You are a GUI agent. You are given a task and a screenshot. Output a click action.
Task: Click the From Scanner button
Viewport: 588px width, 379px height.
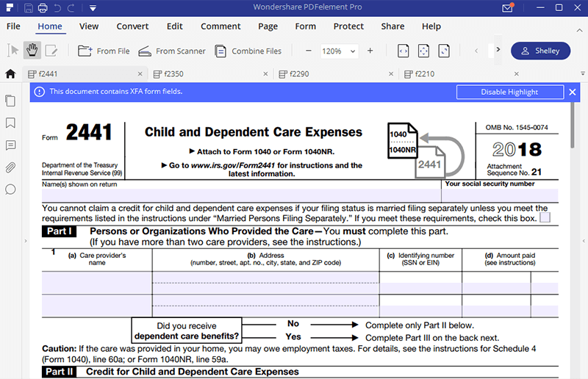click(x=171, y=51)
